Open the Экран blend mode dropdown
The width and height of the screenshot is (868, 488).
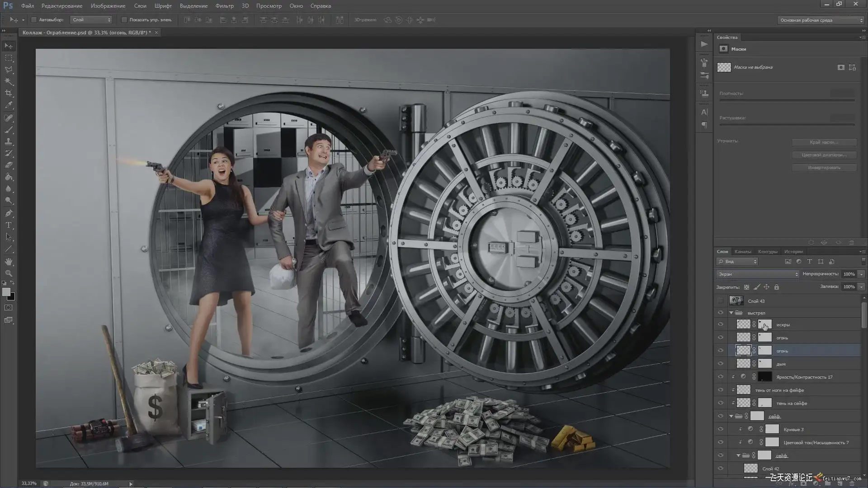[x=758, y=274]
